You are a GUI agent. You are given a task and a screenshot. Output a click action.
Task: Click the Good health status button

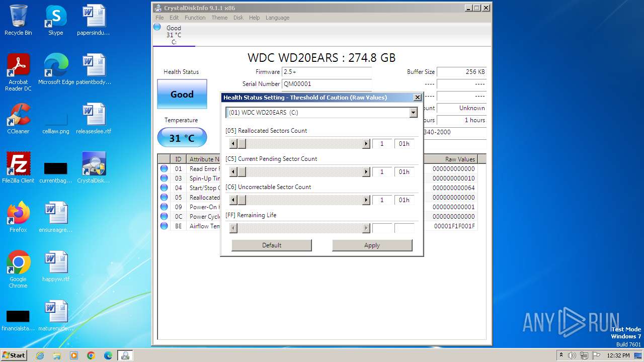182,94
